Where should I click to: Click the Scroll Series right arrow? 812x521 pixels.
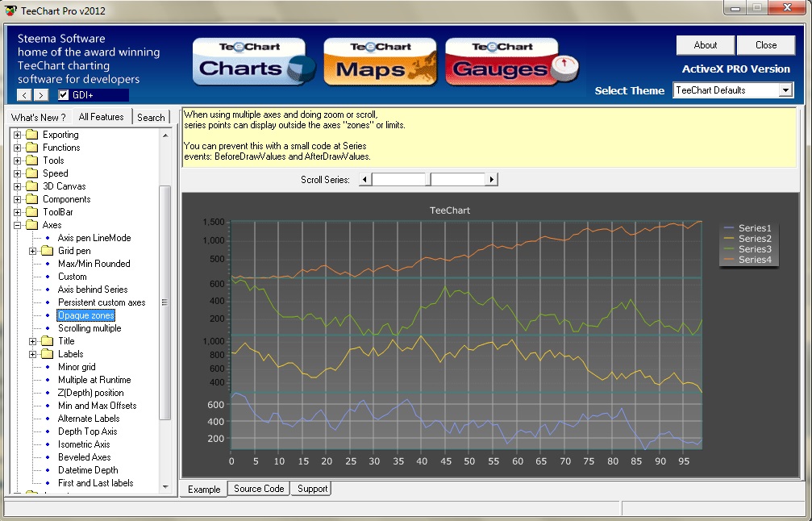click(491, 180)
